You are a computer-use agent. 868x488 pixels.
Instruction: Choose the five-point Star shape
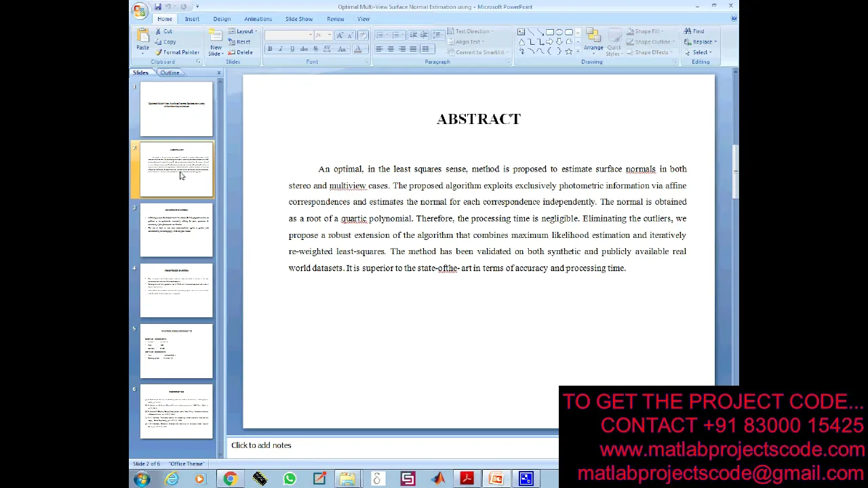(569, 52)
